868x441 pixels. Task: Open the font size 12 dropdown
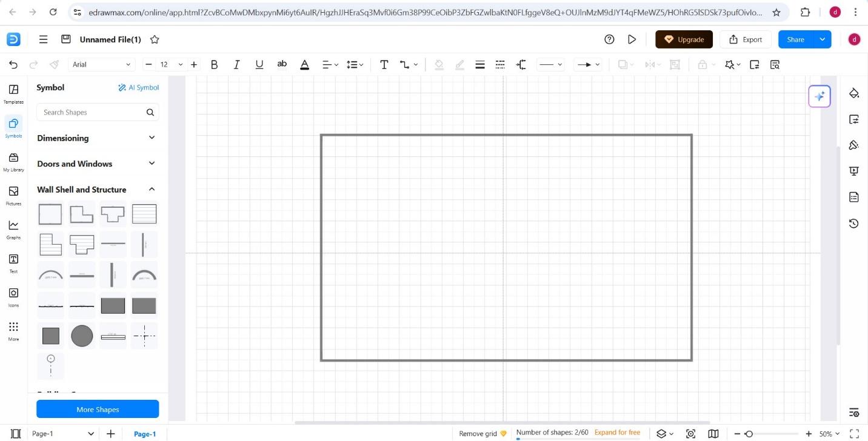[171, 64]
